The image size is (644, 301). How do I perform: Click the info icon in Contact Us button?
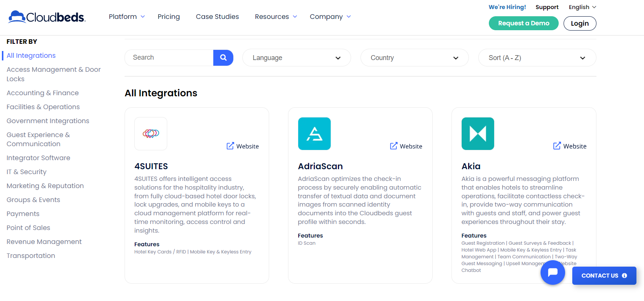[624, 276]
